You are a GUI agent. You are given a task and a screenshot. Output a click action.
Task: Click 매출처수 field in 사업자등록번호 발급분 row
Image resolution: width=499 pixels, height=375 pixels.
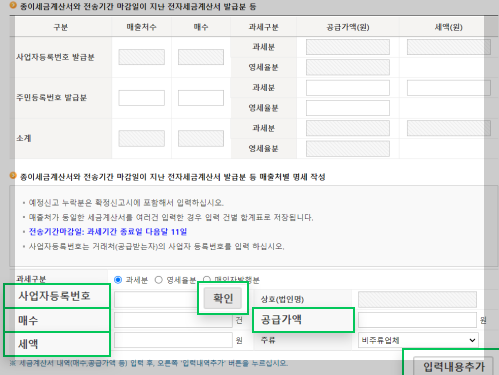pos(141,57)
